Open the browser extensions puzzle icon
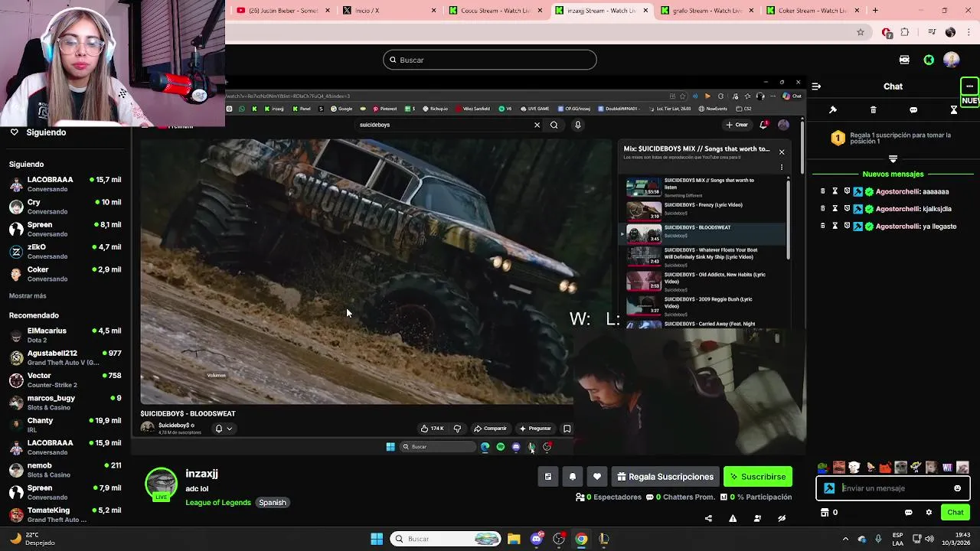This screenshot has width=980, height=551. 905,32
